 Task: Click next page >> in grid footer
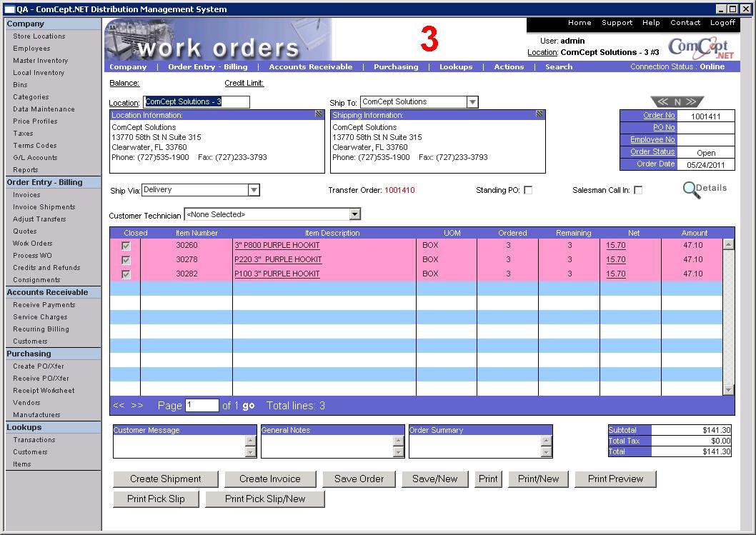(x=137, y=406)
